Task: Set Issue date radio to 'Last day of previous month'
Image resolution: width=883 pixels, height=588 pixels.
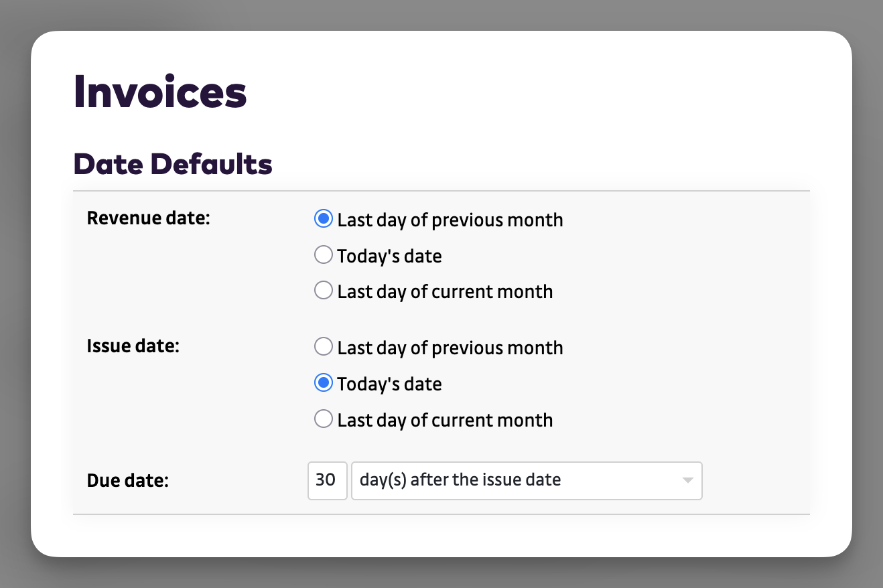Action: tap(324, 347)
